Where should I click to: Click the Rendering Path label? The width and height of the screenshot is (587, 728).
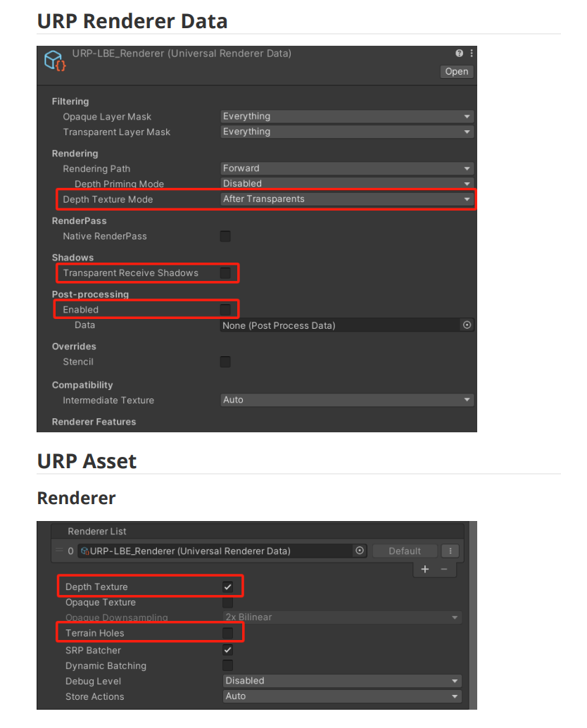pos(96,168)
